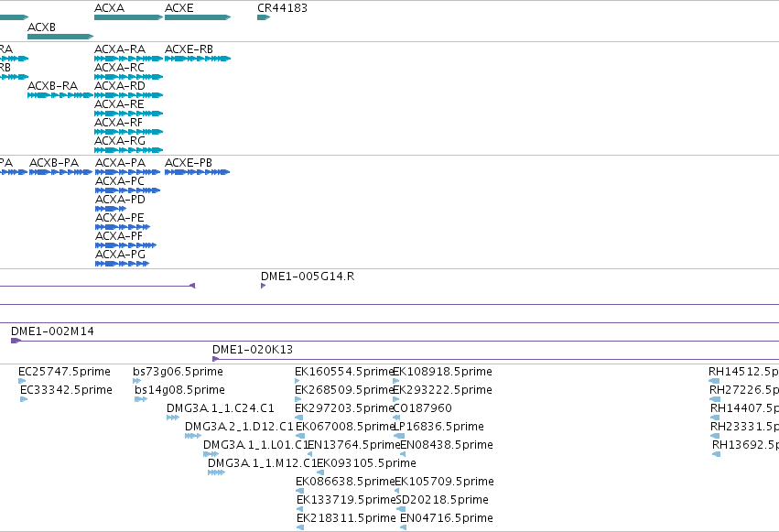Select the ACXA-RE transcript label

tap(119, 104)
